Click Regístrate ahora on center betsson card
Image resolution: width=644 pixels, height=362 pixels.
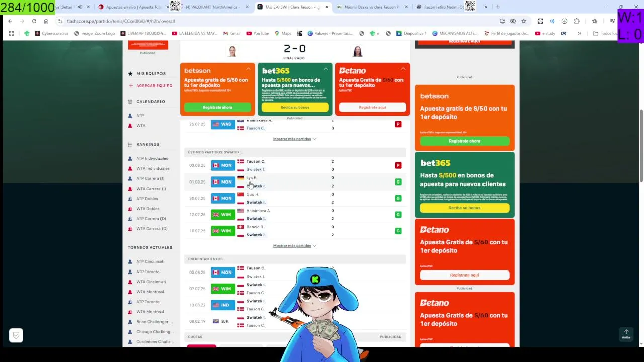(217, 107)
